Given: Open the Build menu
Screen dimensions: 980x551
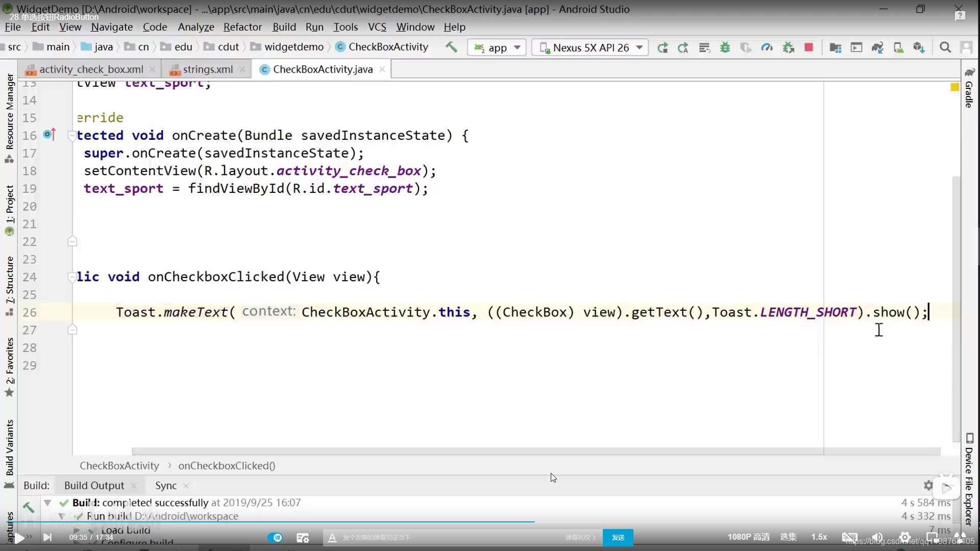Looking at the screenshot, I should click(x=284, y=27).
